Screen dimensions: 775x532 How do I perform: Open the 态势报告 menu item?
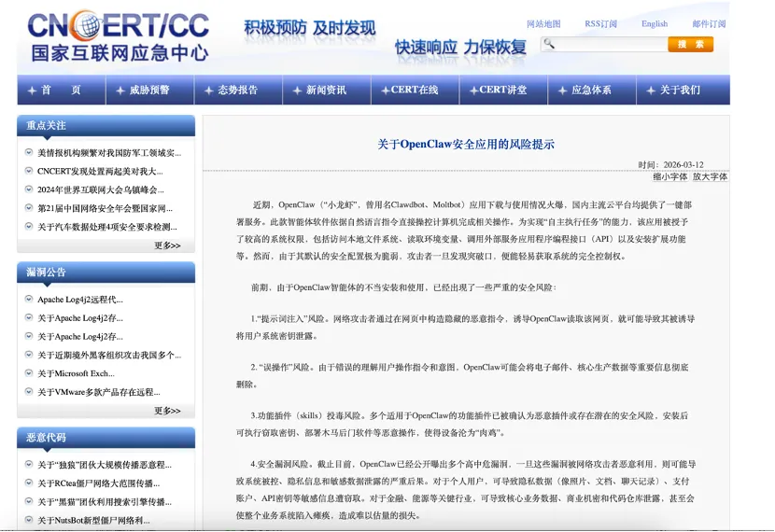(x=238, y=90)
